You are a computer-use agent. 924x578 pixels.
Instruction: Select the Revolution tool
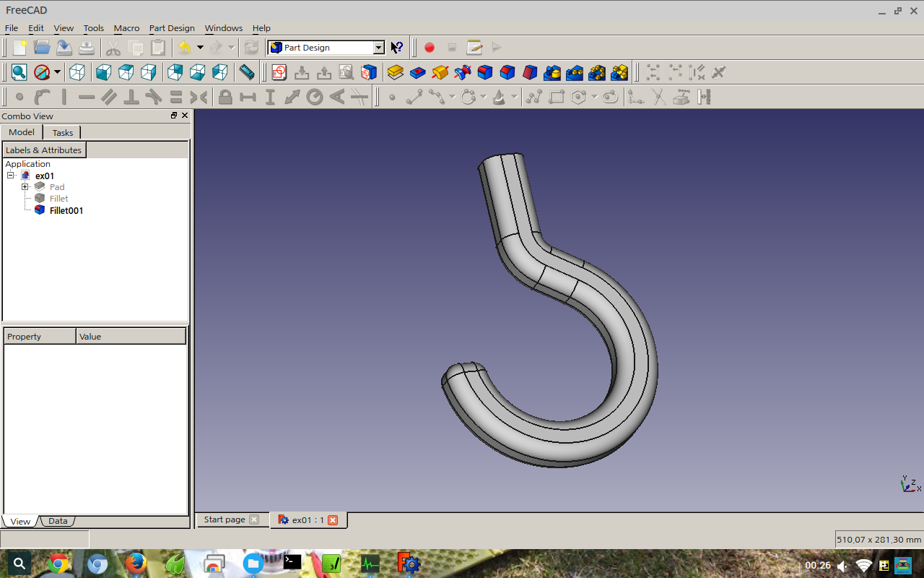pyautogui.click(x=439, y=72)
